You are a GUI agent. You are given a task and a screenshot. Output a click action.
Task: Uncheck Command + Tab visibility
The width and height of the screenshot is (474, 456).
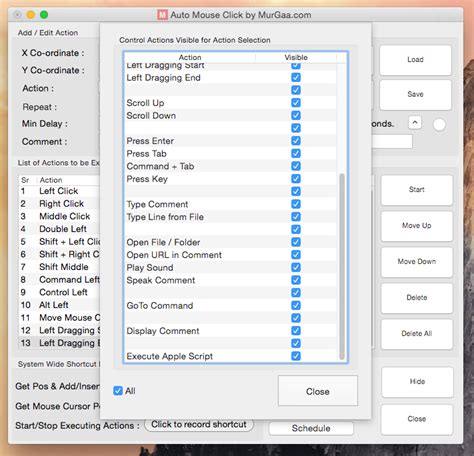click(x=296, y=166)
